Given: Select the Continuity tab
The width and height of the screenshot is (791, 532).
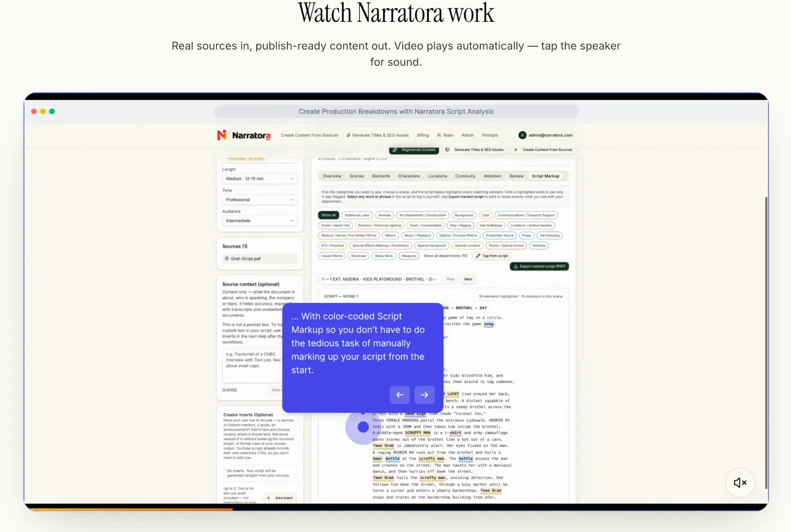Looking at the screenshot, I should point(465,176).
